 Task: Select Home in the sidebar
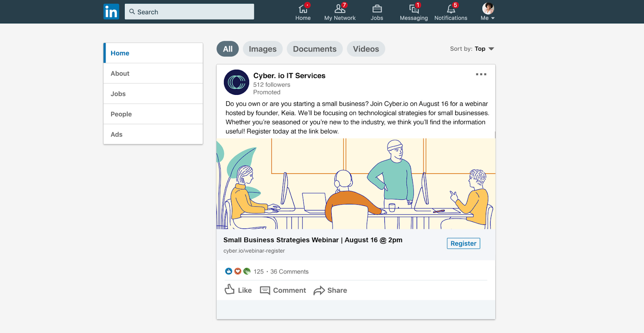click(153, 53)
